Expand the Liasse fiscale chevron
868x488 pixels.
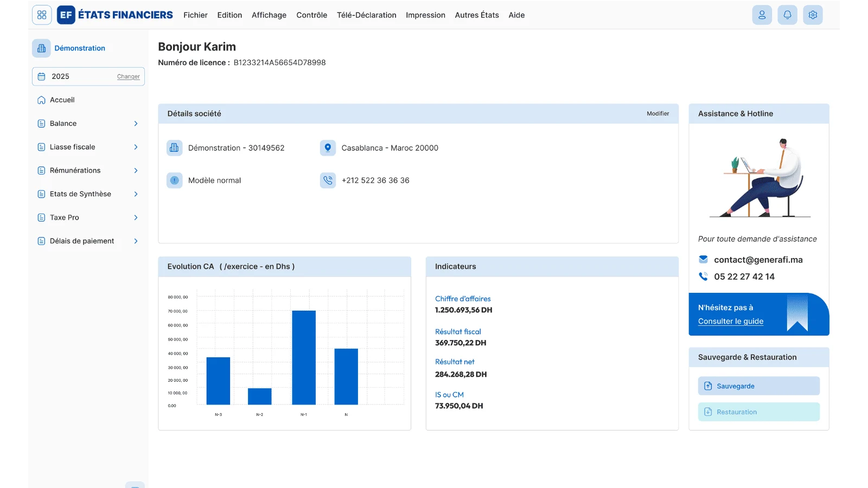(x=136, y=147)
